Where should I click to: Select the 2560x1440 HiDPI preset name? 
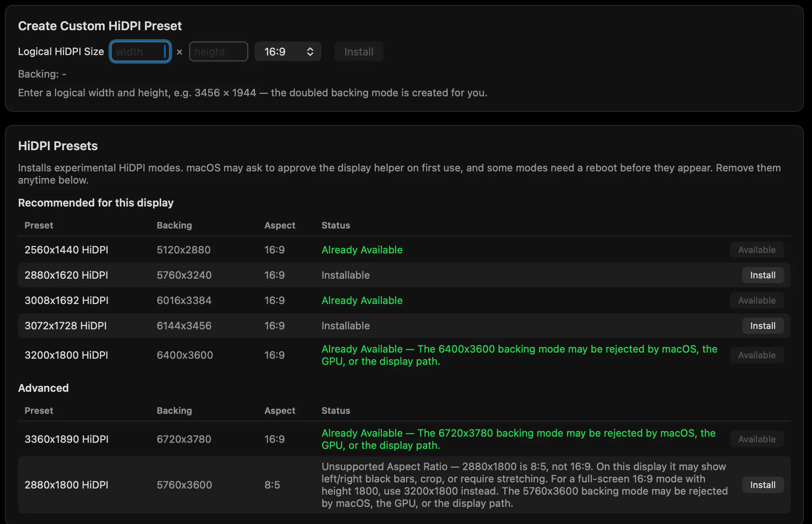click(67, 250)
